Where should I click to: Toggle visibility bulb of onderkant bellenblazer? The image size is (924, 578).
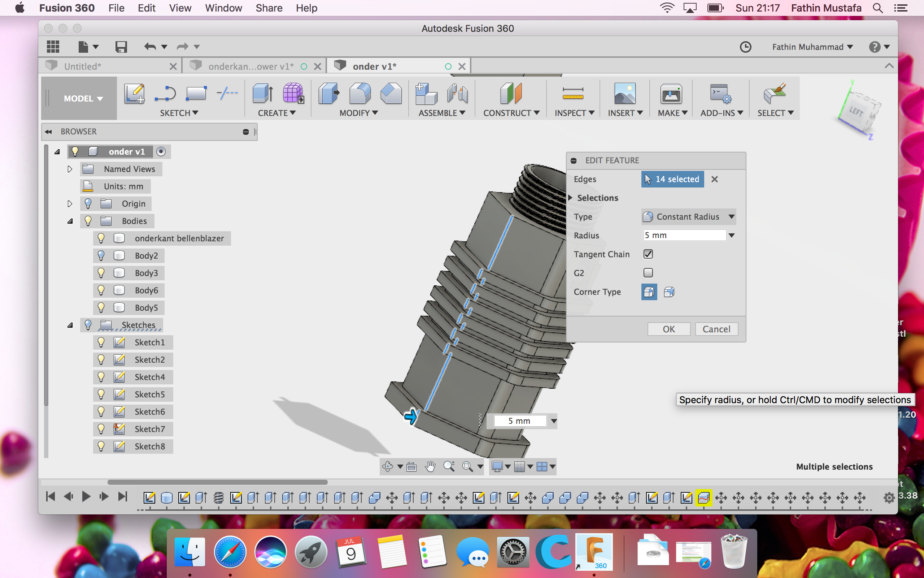point(101,238)
